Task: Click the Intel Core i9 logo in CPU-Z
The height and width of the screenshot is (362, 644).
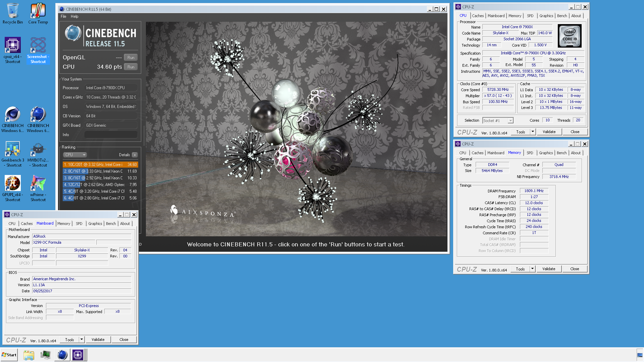Action: tap(570, 36)
